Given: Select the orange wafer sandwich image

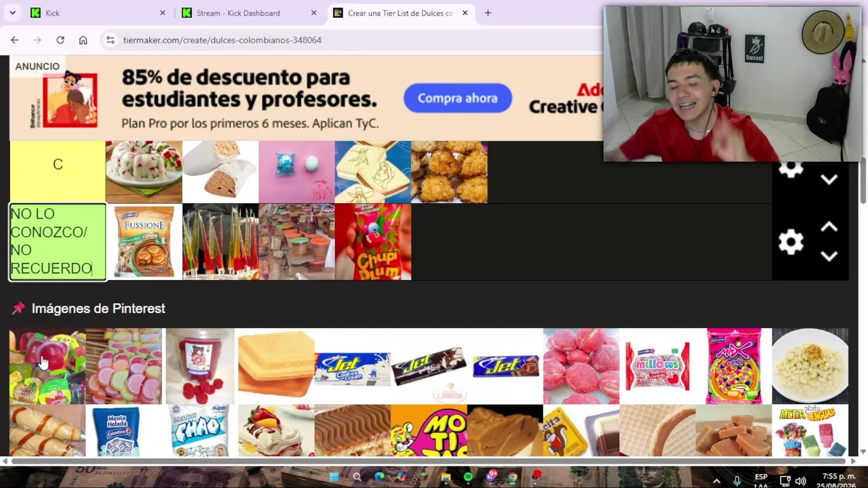Looking at the screenshot, I should (x=276, y=367).
